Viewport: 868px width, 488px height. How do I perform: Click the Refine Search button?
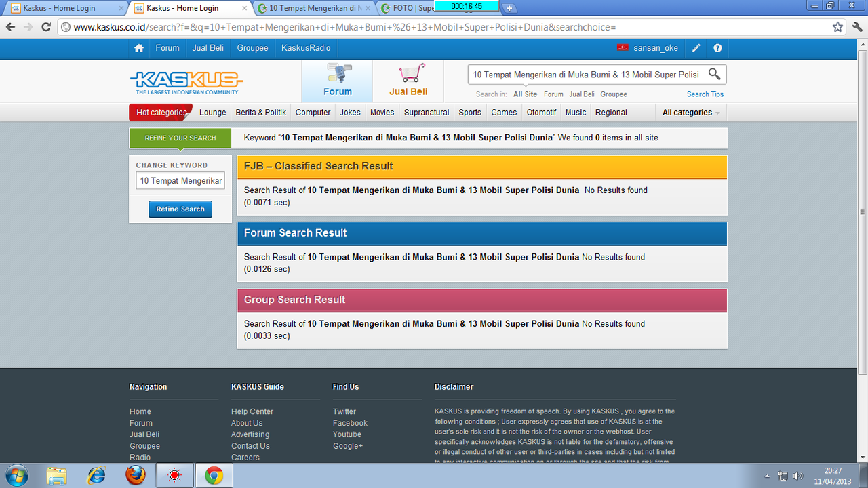180,209
